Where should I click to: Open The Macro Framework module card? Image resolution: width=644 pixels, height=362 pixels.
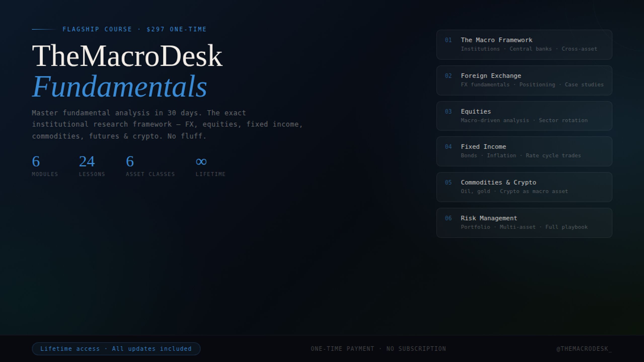click(524, 44)
